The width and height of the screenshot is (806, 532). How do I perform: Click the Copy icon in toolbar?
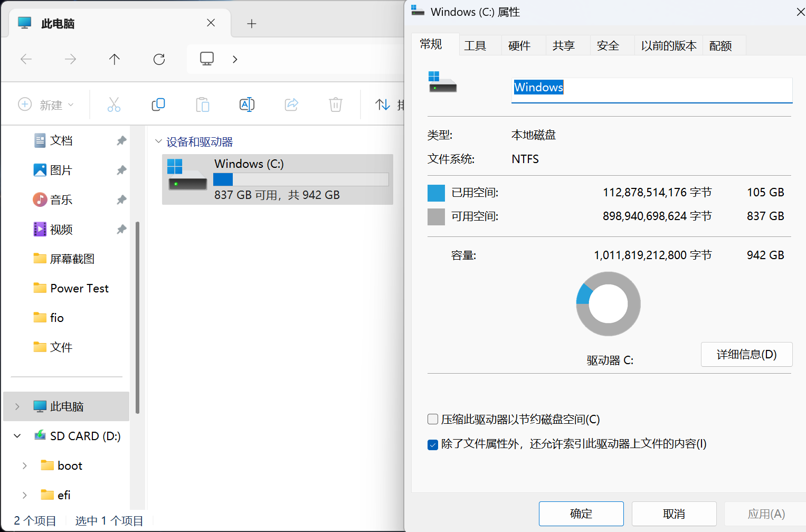coord(158,104)
